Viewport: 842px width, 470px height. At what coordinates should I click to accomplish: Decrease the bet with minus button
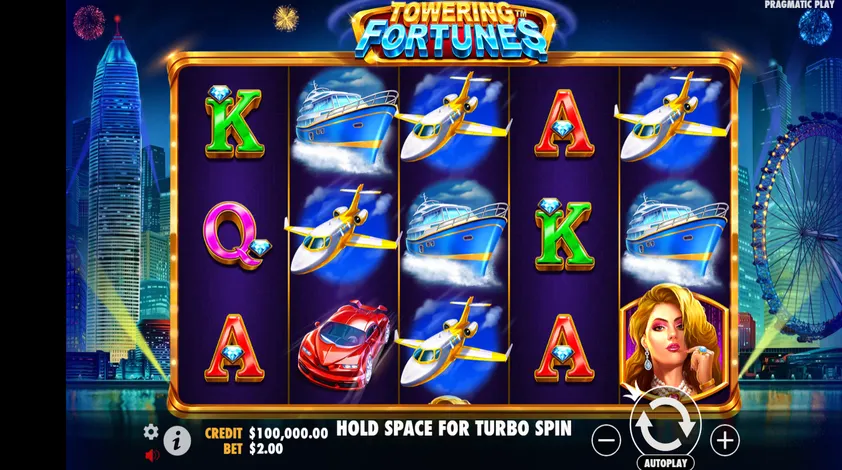(x=606, y=440)
